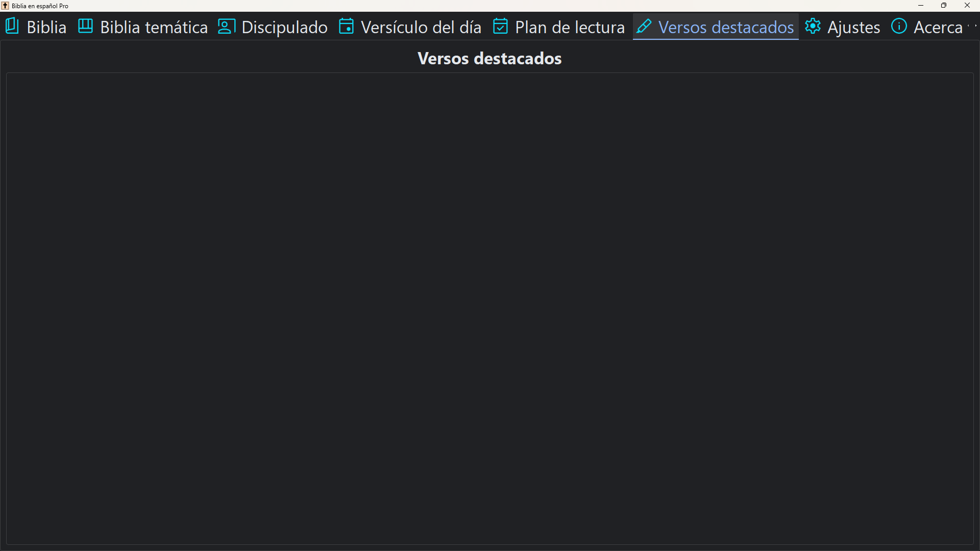Click the Ajustes gear icon
The image size is (980, 551).
tap(814, 26)
